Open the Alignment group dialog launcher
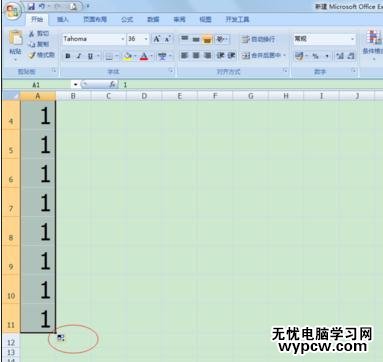 pyautogui.click(x=285, y=71)
